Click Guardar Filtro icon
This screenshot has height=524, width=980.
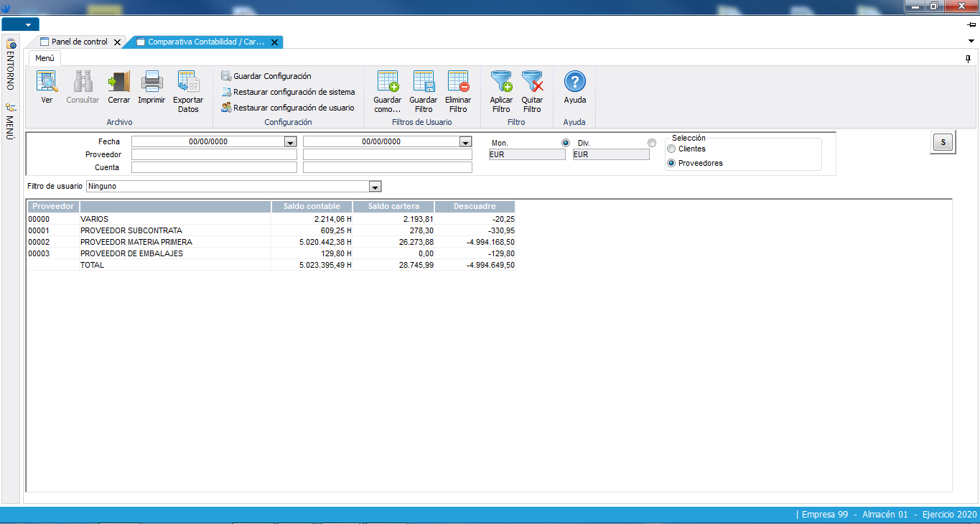423,82
